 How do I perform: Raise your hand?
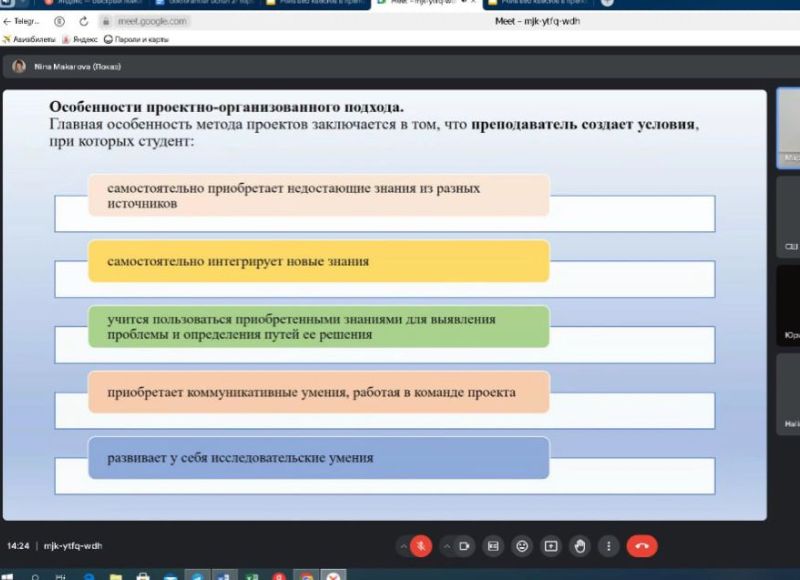click(579, 546)
